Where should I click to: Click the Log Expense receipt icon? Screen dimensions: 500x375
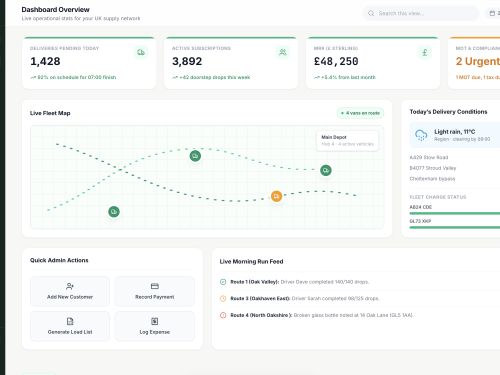click(155, 321)
